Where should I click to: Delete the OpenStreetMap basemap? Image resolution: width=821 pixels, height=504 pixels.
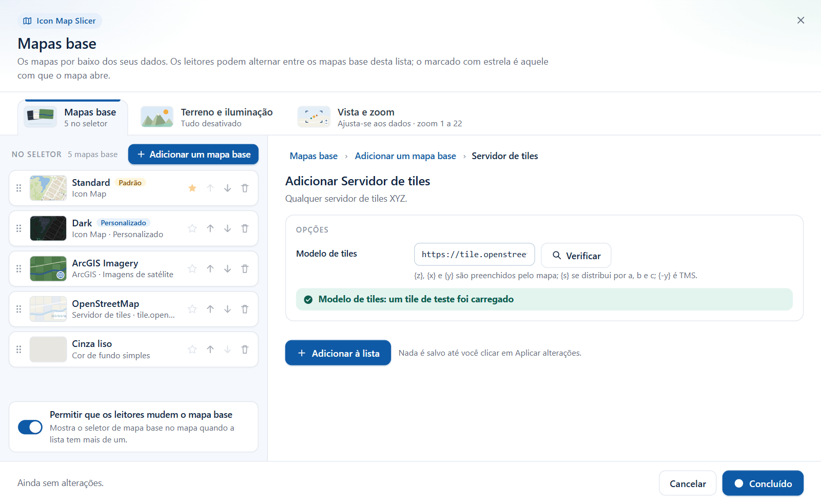[x=245, y=309]
